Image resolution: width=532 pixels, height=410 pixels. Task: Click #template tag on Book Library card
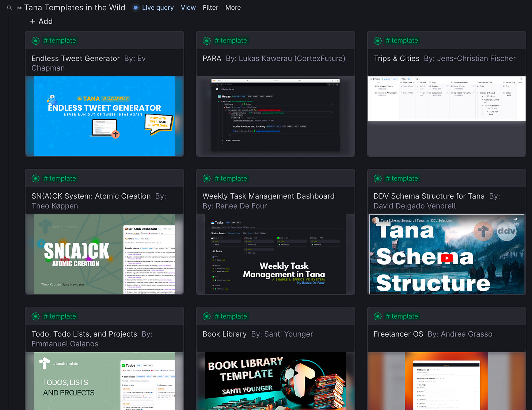pos(231,316)
